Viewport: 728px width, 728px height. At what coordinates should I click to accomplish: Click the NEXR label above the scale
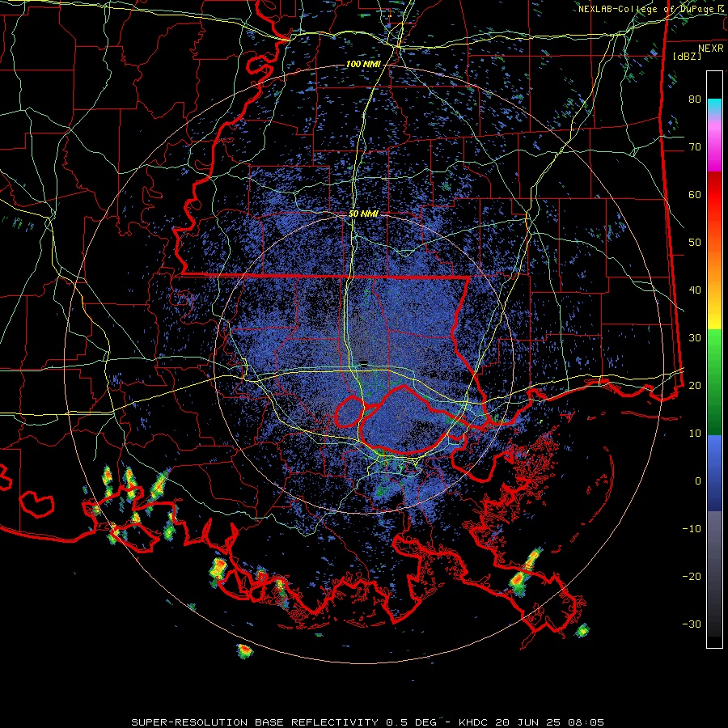[711, 49]
